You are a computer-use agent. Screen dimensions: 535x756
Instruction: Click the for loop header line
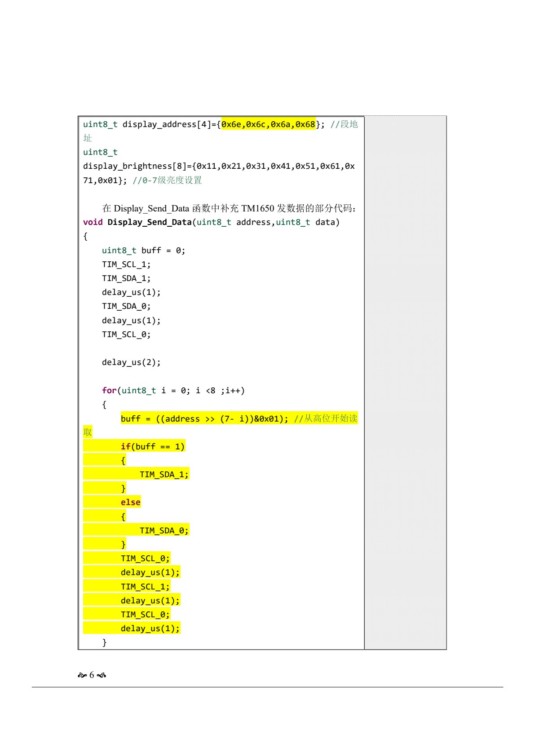point(173,391)
